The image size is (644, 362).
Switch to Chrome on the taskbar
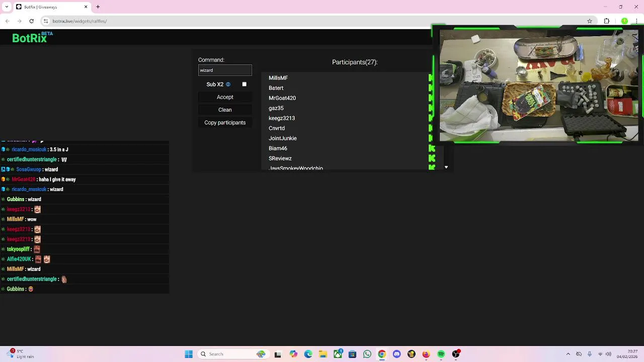[x=382, y=354]
